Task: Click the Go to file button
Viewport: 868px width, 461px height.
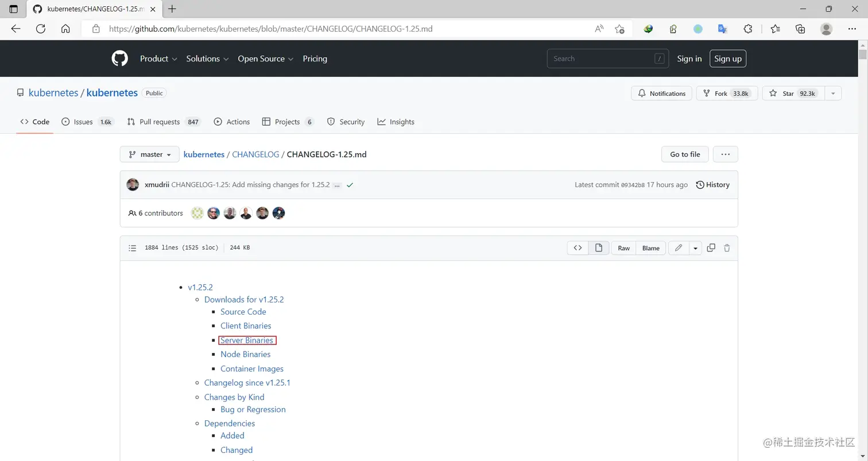Action: [x=685, y=154]
